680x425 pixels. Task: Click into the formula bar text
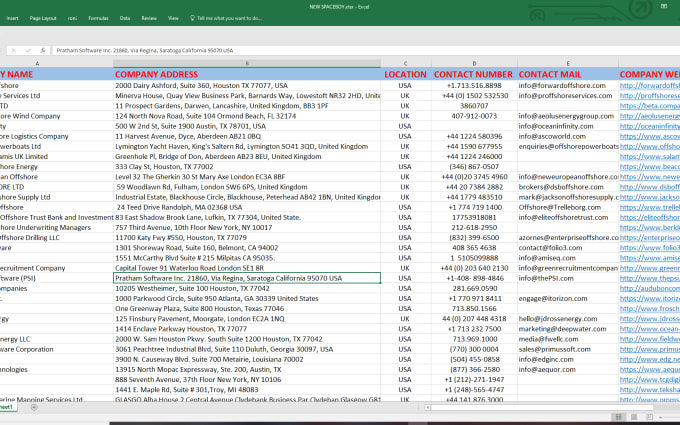[145, 50]
